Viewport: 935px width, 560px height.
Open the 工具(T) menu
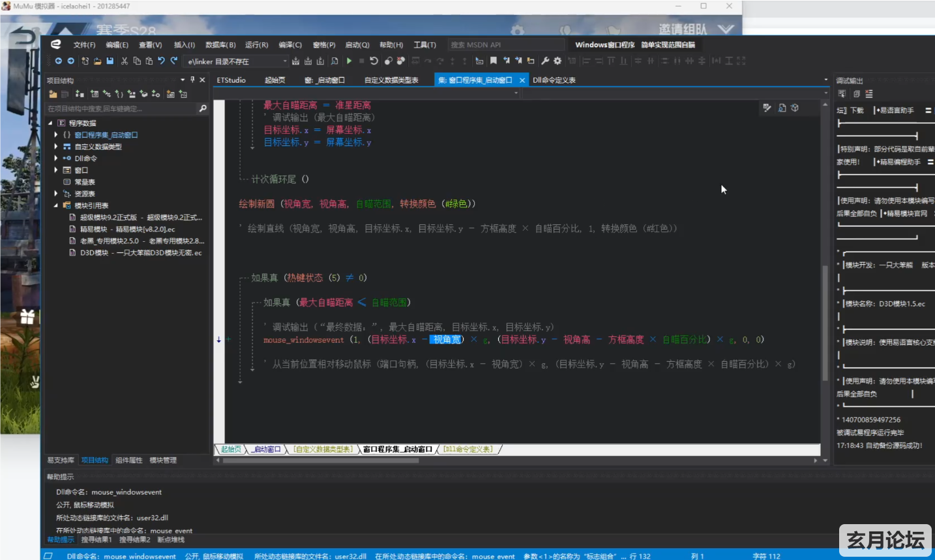pos(424,45)
